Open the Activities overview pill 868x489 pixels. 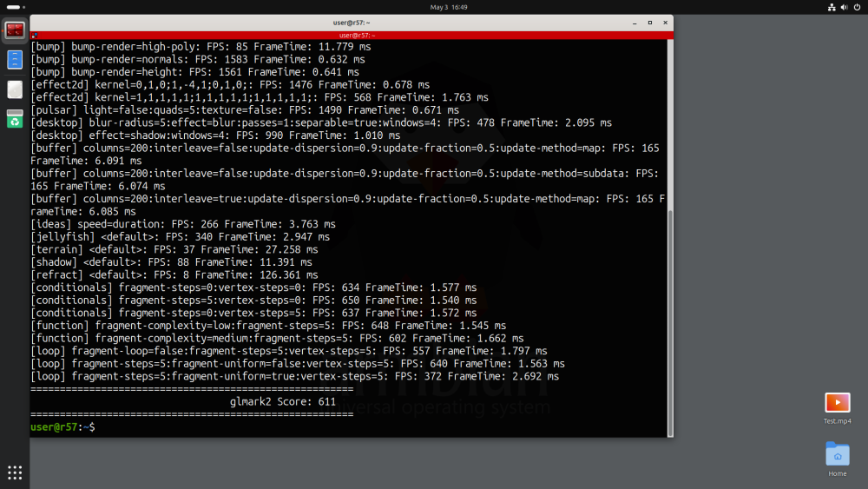(15, 7)
